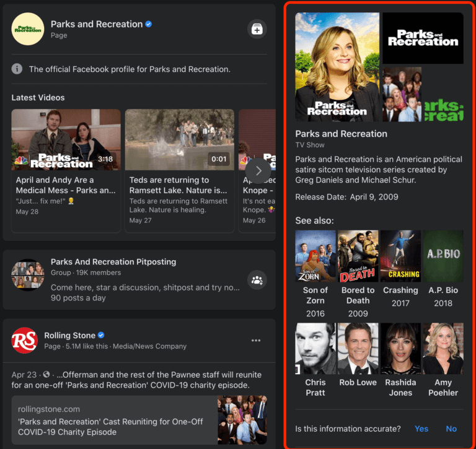The image size is (476, 449).
Task: Show next videos with the chevron arrow
Action: [258, 171]
